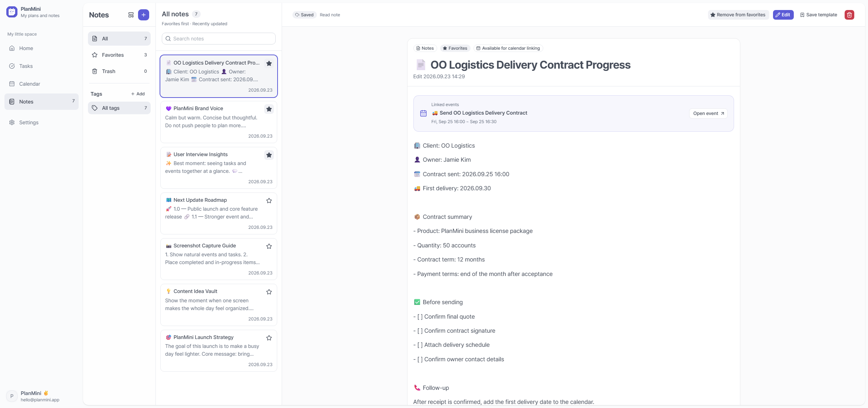The image size is (868, 408).
Task: Go to Tasks in sidebar
Action: tap(42, 66)
